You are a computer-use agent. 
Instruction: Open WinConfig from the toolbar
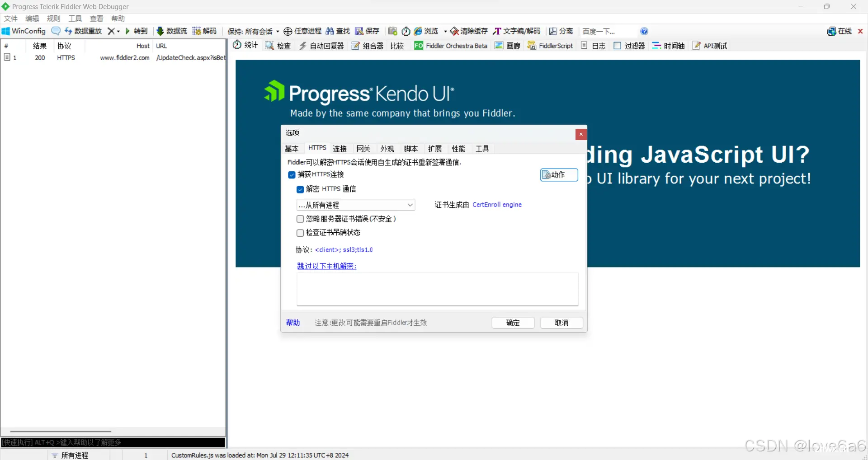[24, 31]
